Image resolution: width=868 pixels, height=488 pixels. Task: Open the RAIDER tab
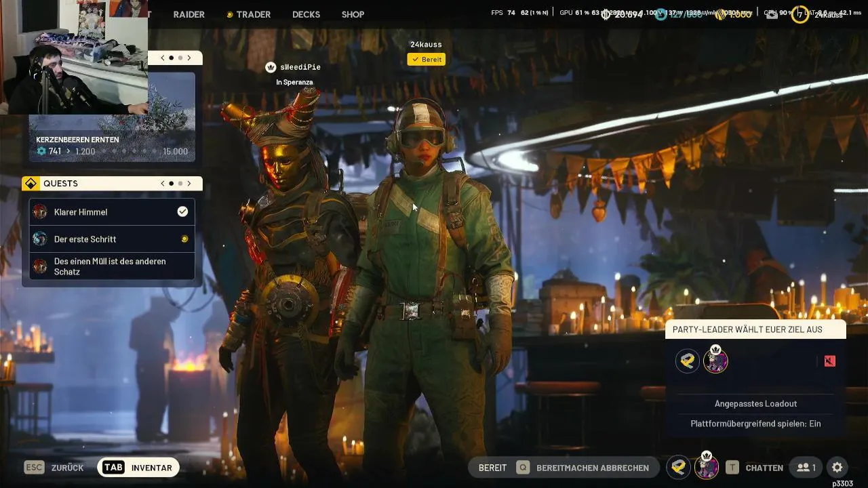[x=189, y=14]
